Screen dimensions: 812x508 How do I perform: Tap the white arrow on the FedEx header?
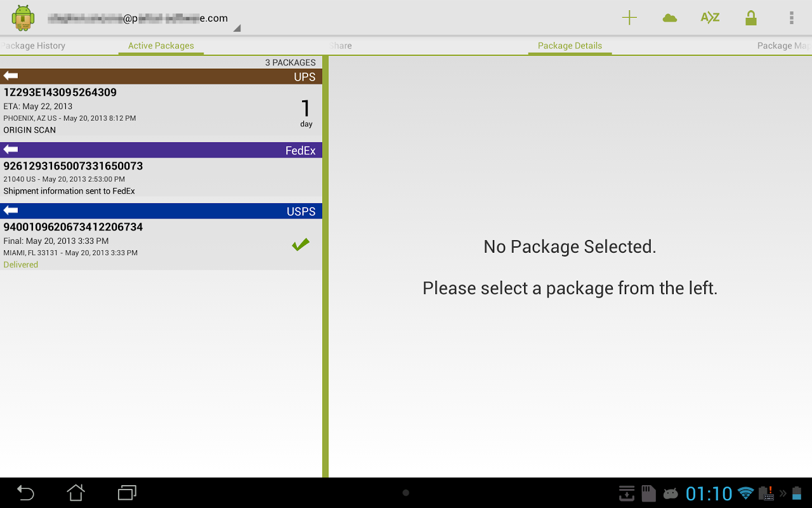coord(10,149)
